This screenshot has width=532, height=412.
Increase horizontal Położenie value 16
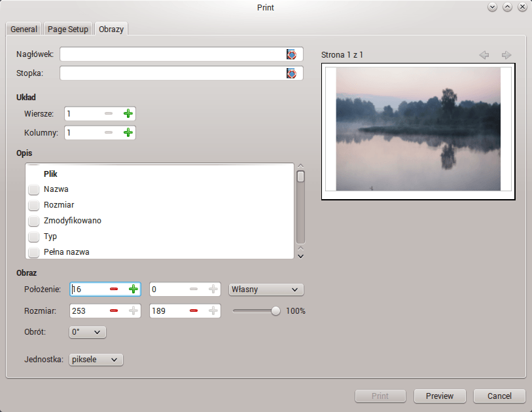(133, 289)
